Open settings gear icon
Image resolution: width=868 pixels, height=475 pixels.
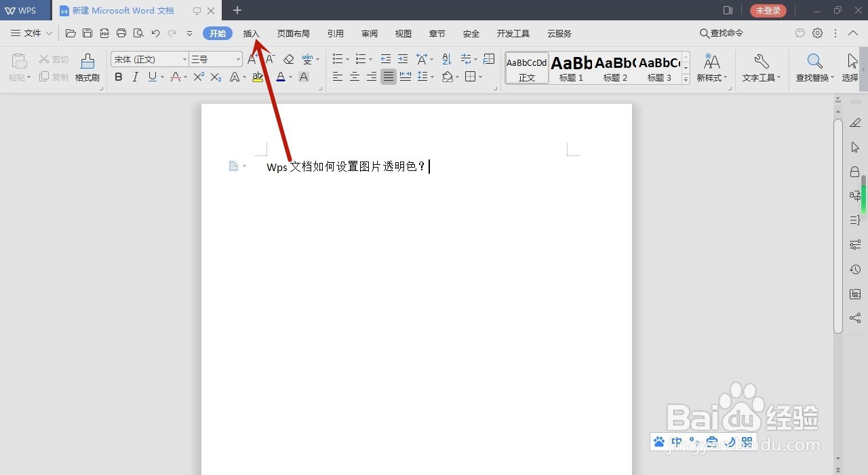click(818, 33)
